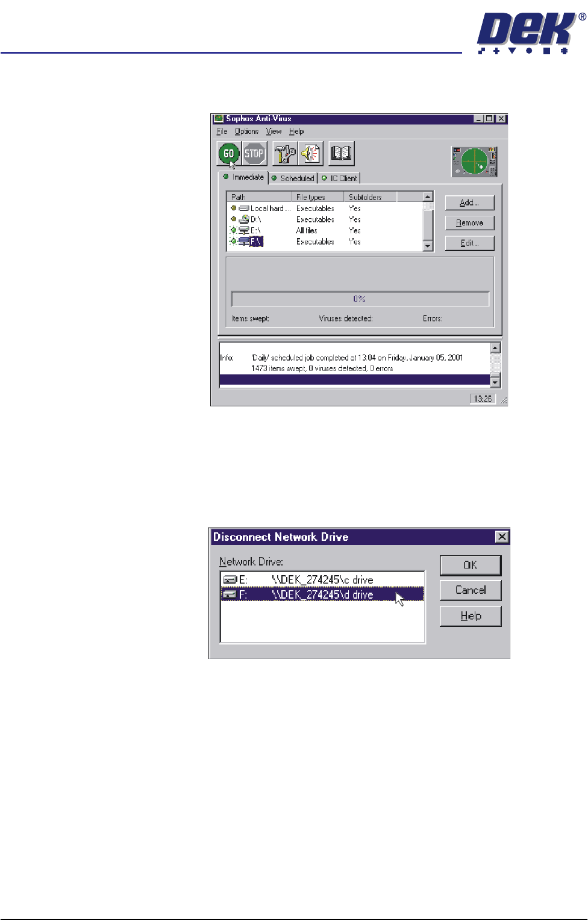Click the path list scroll down arrow

428,246
